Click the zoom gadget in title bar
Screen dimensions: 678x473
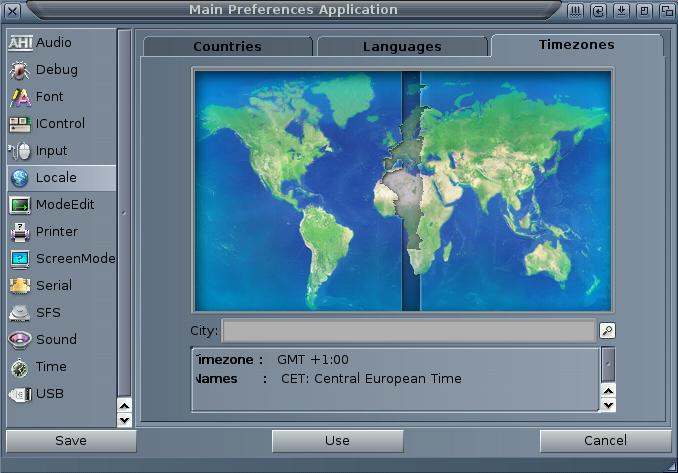tap(644, 11)
